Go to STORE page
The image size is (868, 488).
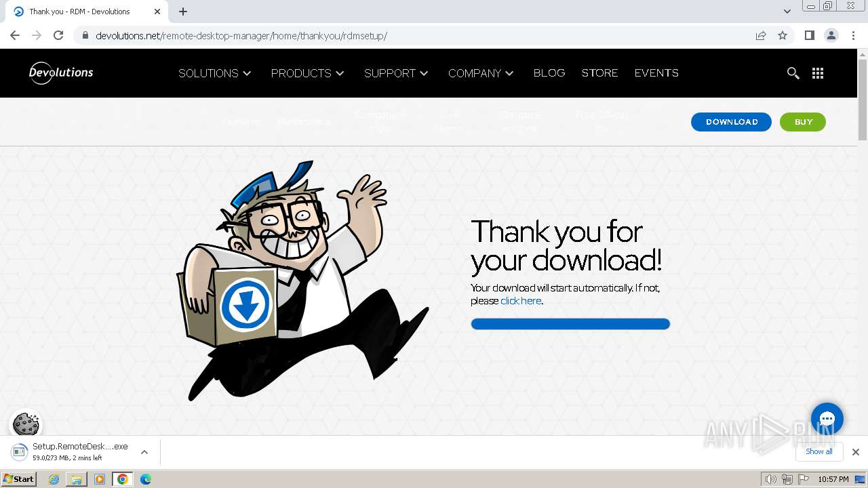[x=599, y=73]
